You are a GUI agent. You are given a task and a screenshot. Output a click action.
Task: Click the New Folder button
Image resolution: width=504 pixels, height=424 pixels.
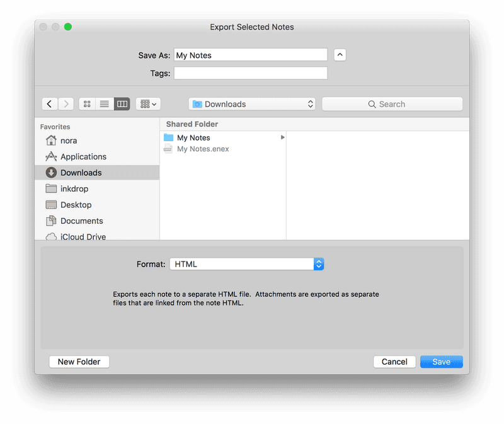(x=79, y=362)
